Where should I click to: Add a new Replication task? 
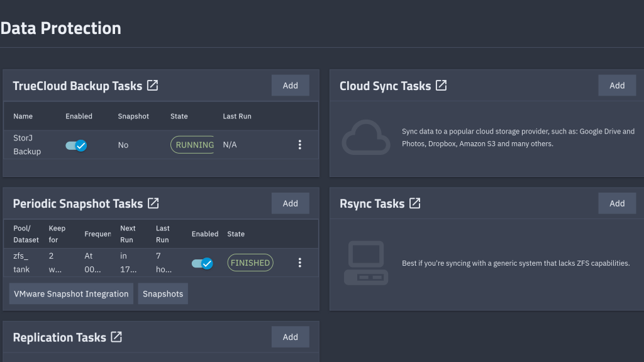(x=290, y=337)
